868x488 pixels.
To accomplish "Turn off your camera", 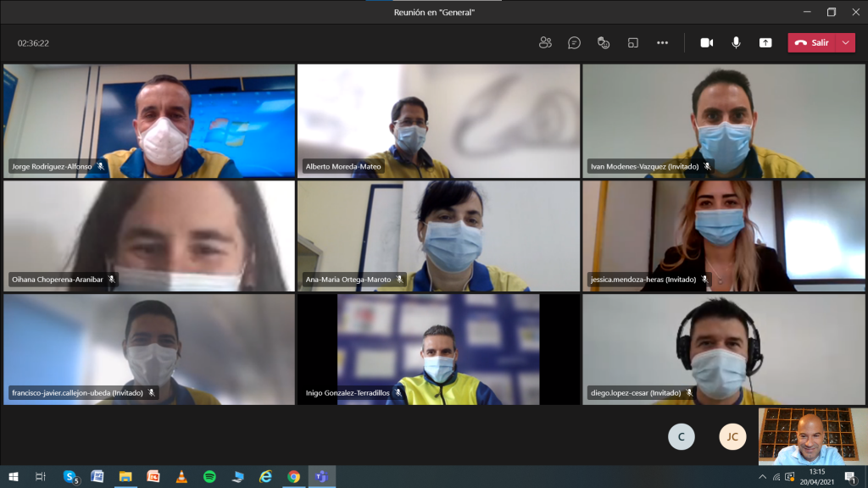I will pyautogui.click(x=706, y=42).
